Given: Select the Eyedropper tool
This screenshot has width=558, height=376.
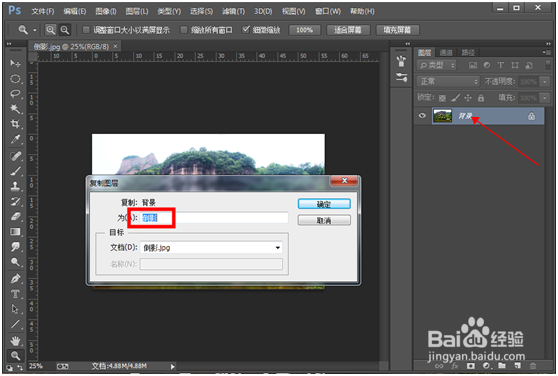Looking at the screenshot, I should click(15, 139).
